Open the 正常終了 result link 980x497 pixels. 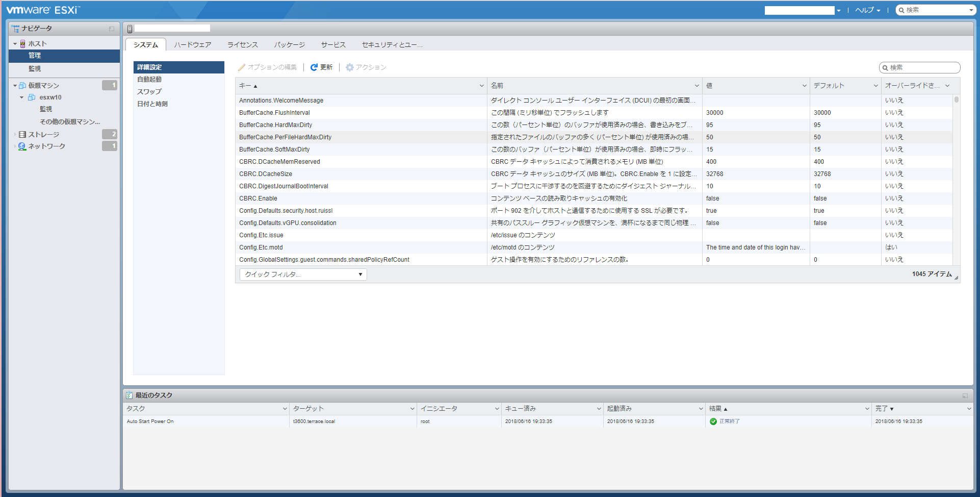coord(730,421)
